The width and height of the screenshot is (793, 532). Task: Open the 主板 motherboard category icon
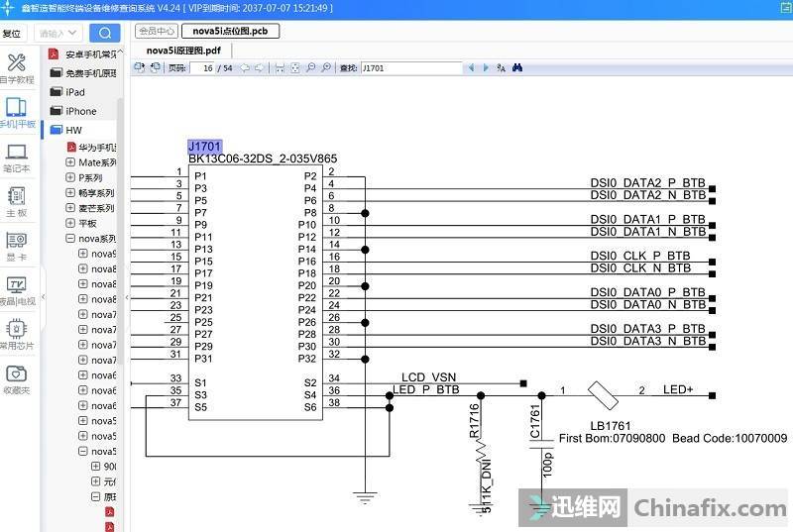click(x=16, y=201)
